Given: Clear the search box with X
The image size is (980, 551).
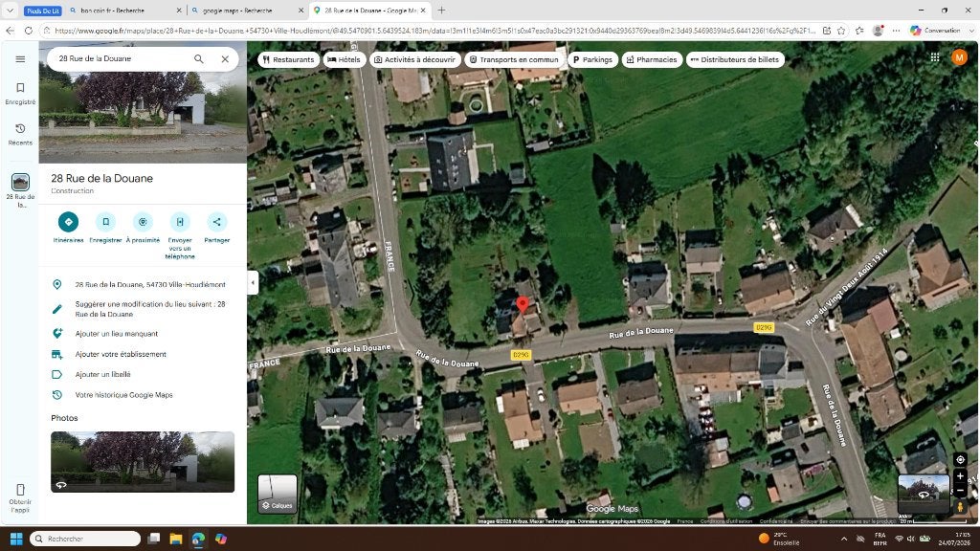Looking at the screenshot, I should pos(225,58).
